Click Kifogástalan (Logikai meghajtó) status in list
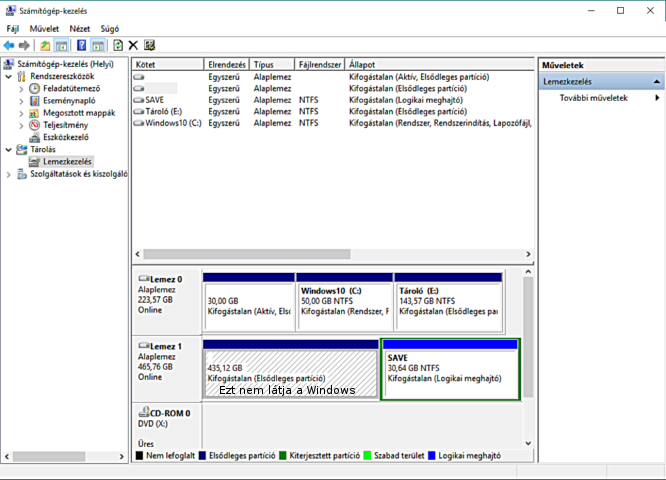Viewport: 666px width, 480px height. click(x=406, y=100)
